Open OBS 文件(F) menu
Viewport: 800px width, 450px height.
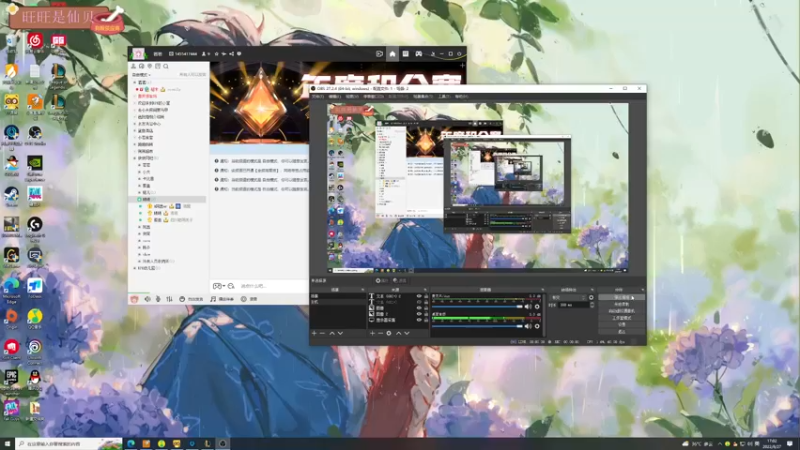pos(318,96)
